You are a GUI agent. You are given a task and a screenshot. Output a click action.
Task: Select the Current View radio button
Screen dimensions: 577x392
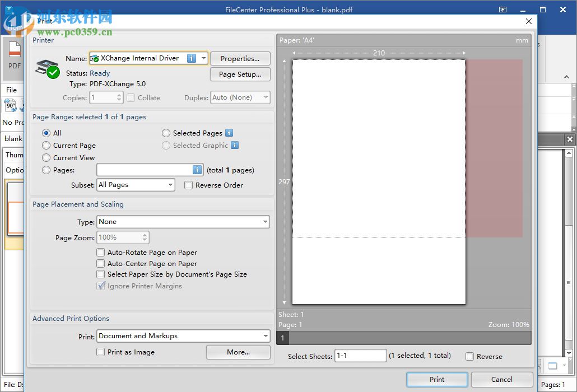coord(46,158)
